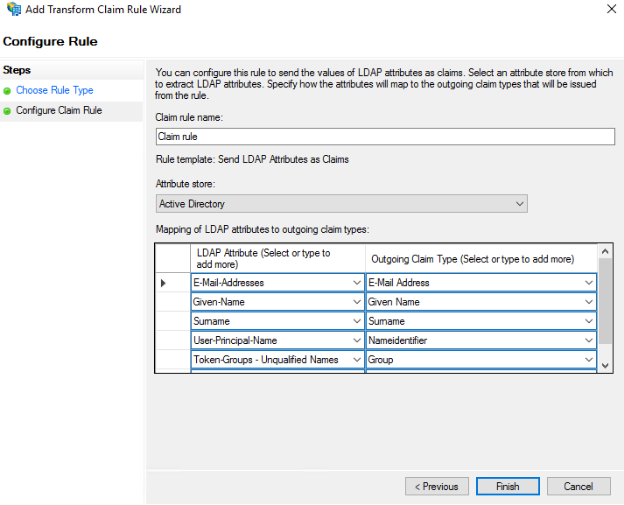624x505 pixels.
Task: Click the Finish button
Action: [507, 487]
